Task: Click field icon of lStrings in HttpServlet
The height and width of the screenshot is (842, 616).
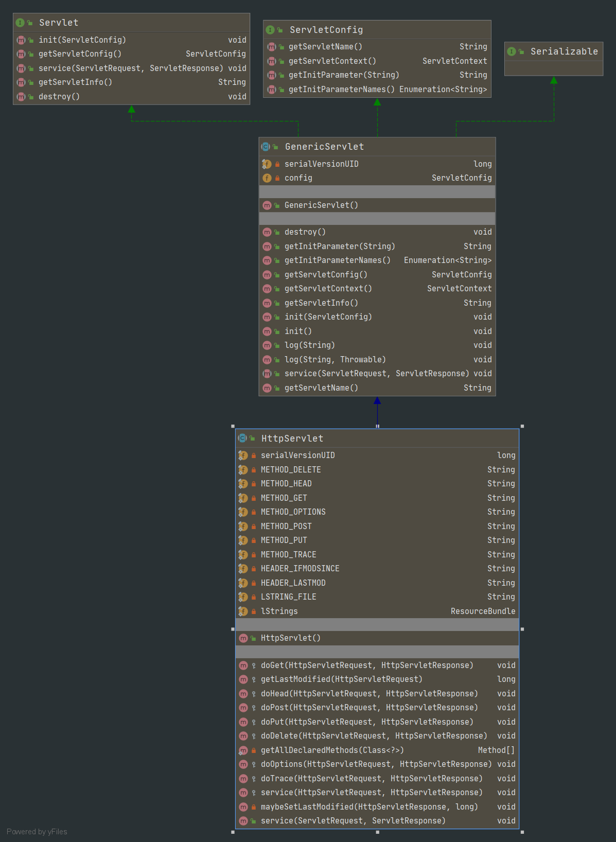Action: click(243, 611)
